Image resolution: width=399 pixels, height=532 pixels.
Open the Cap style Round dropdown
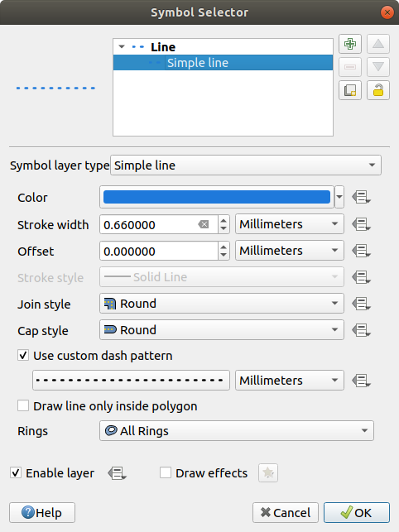click(221, 330)
